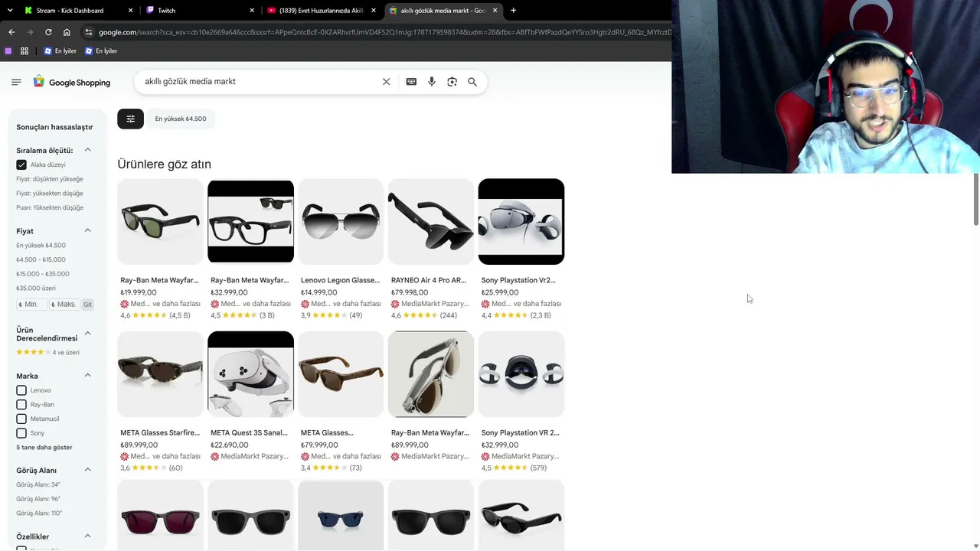Go back to the previous page
Viewport: 980px width, 551px height.
coord(11,32)
